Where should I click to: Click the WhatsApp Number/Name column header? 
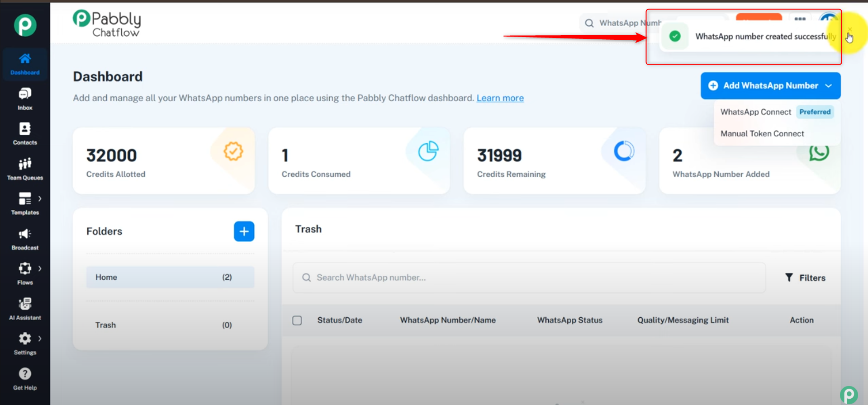click(448, 320)
